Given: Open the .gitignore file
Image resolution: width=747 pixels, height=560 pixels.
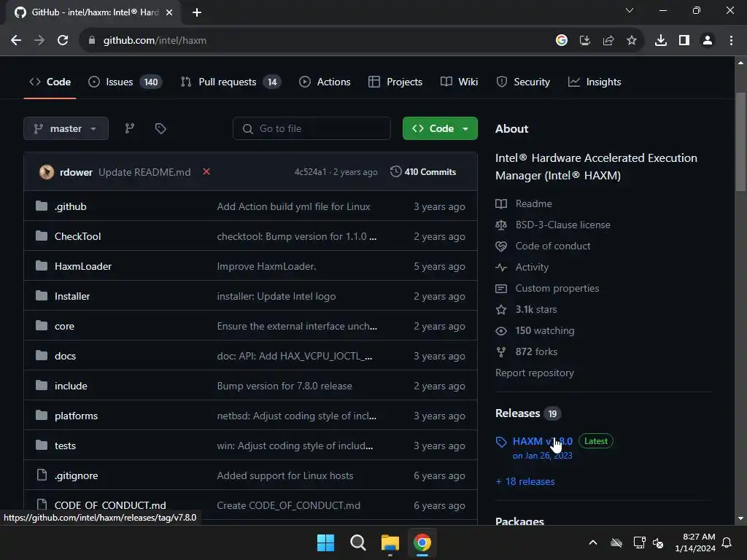Looking at the screenshot, I should (x=76, y=475).
